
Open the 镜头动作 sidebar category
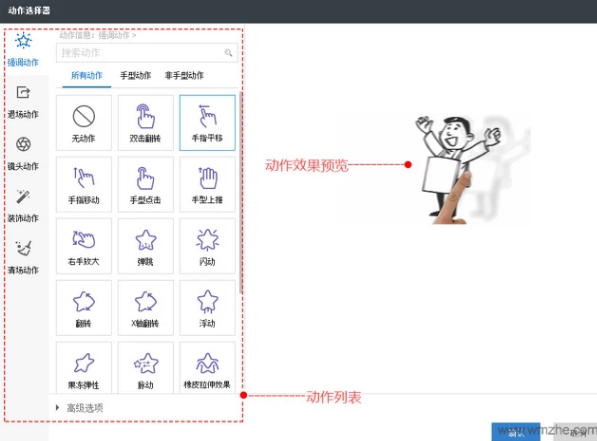23,154
